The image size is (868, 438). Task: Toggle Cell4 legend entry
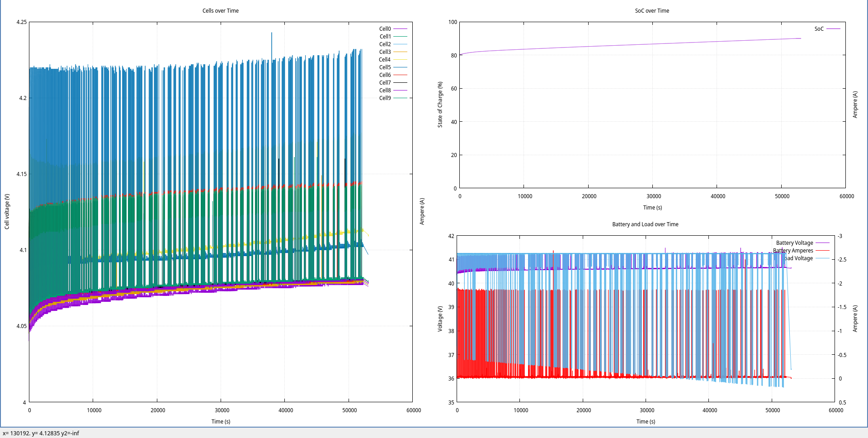point(392,60)
